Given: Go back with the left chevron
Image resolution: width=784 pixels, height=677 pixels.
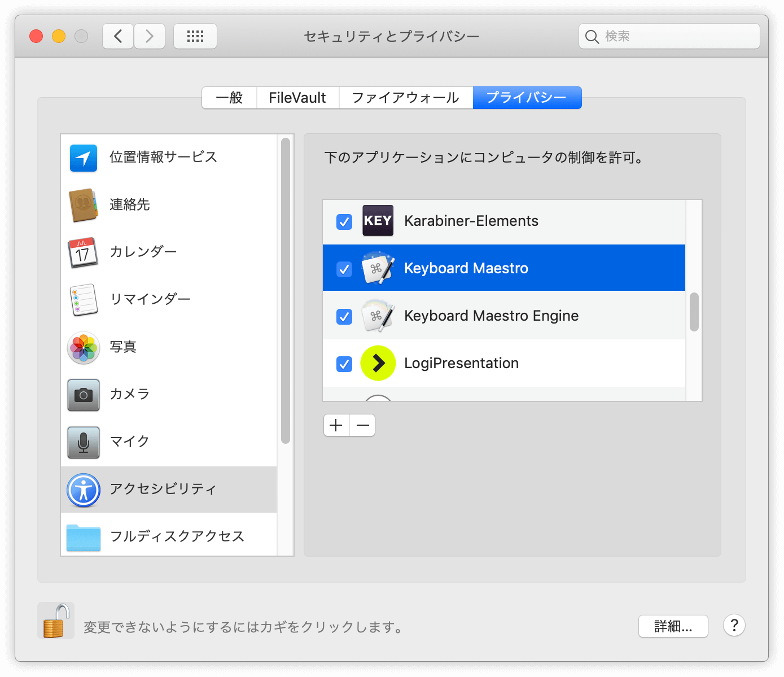Looking at the screenshot, I should click(x=118, y=36).
